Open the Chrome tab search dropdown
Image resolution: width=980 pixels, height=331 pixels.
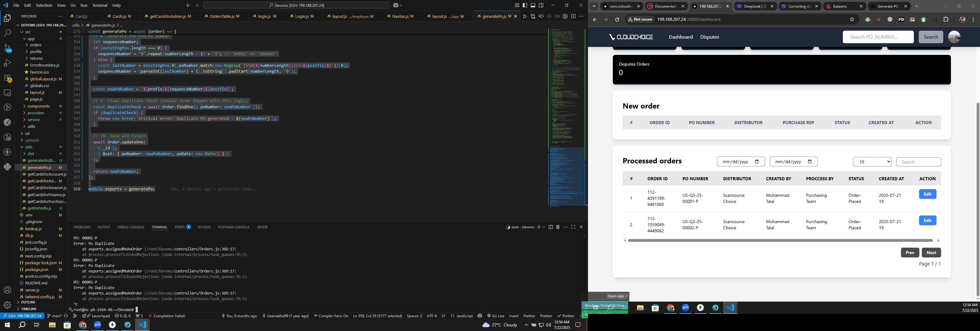[x=594, y=6]
